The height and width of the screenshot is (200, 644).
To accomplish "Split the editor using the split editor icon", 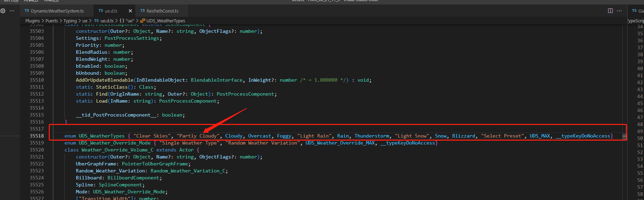I will tap(610, 11).
